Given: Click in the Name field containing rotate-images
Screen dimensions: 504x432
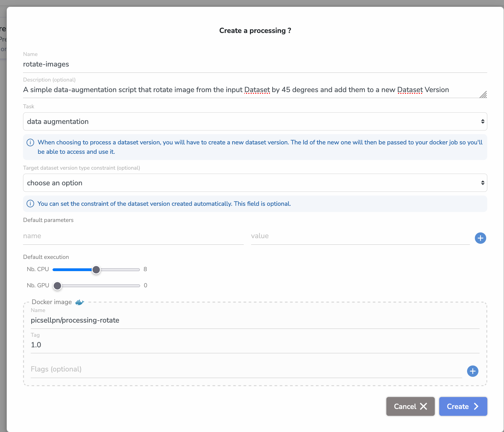Looking at the screenshot, I should pos(255,65).
